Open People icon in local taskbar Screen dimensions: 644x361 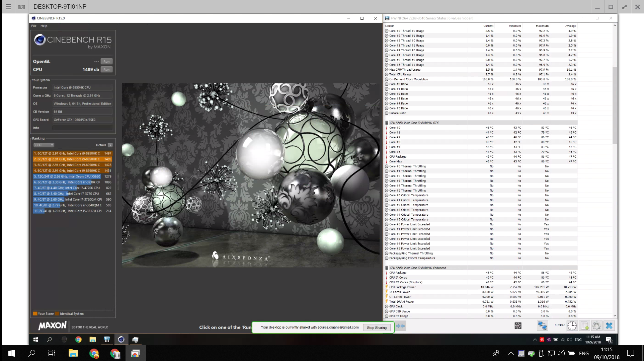tap(496, 353)
